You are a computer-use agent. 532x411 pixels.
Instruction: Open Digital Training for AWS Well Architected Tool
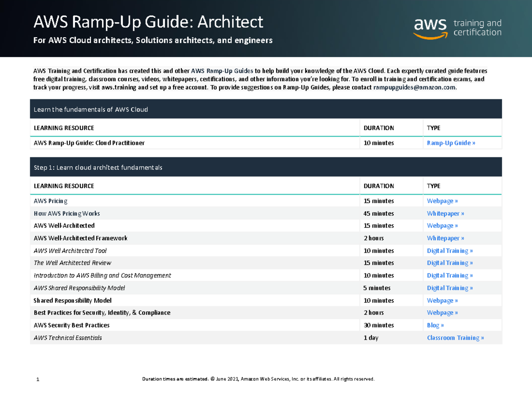point(450,251)
